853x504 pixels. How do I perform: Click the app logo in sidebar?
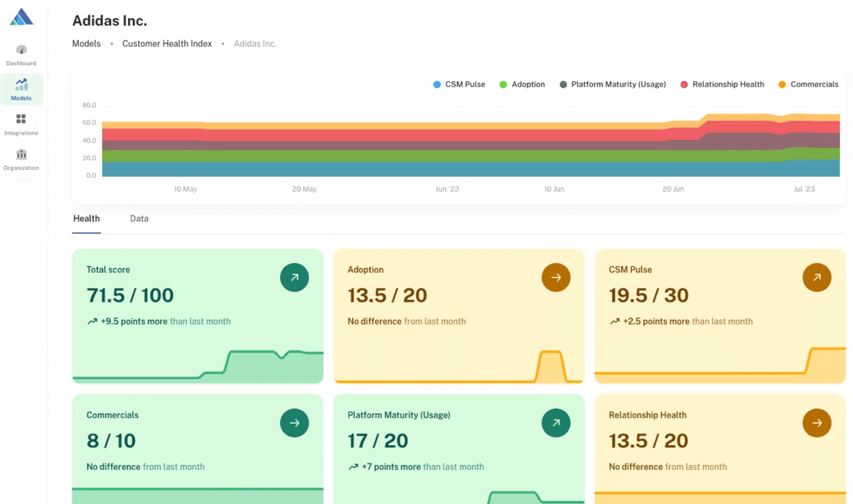point(21,16)
